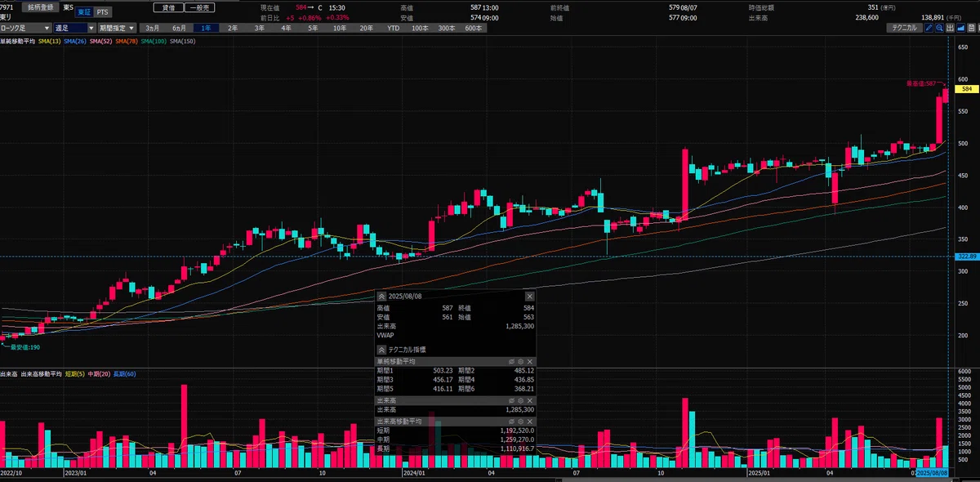Open 出来高移動平均 settings gear icon

click(520, 421)
